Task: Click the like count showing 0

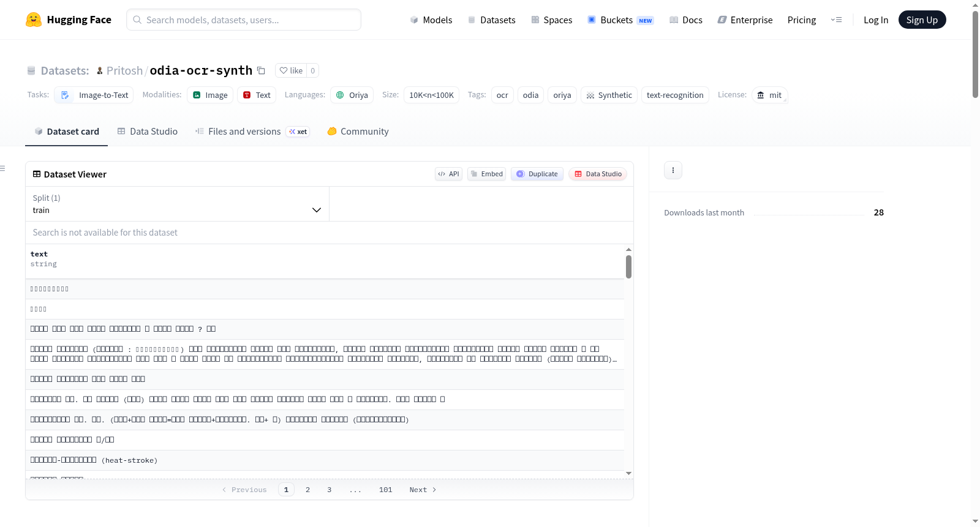Action: pos(312,70)
